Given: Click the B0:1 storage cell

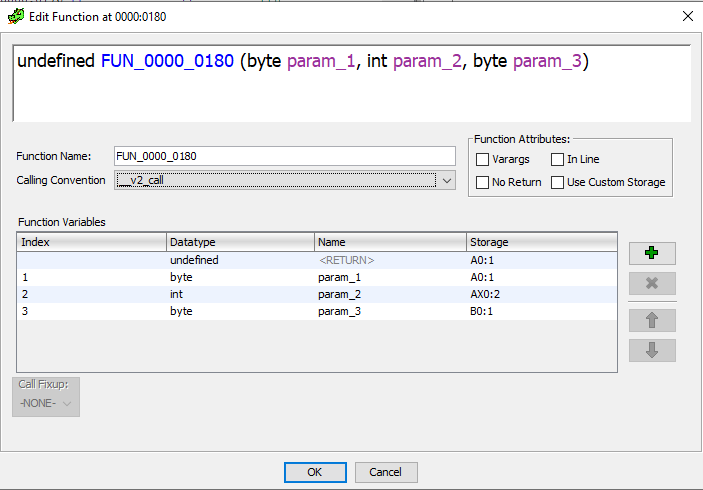Looking at the screenshot, I should [542, 311].
